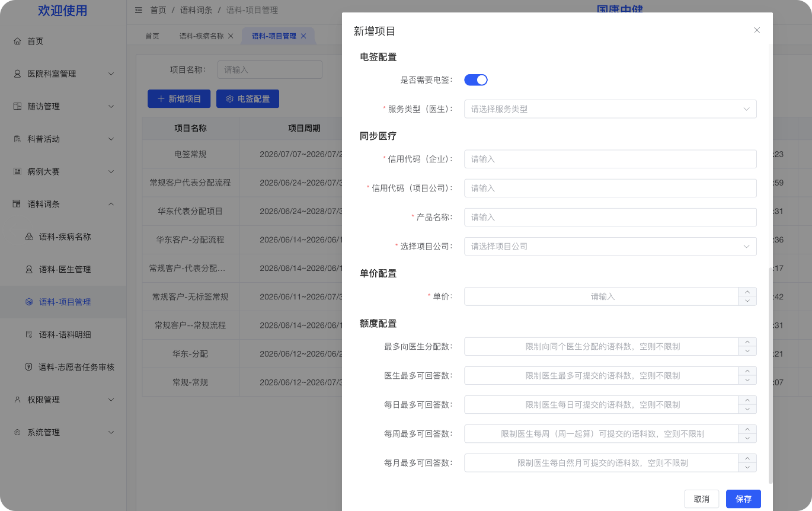The height and width of the screenshot is (511, 812).
Task: Click the 项目周期 column header
Action: [x=304, y=129]
